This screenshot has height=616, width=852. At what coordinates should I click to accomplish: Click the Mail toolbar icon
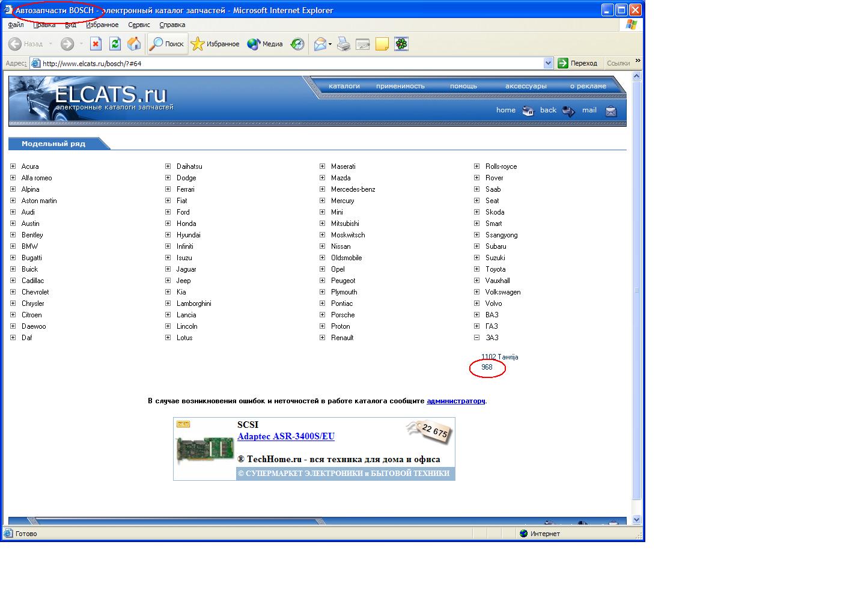click(x=320, y=44)
